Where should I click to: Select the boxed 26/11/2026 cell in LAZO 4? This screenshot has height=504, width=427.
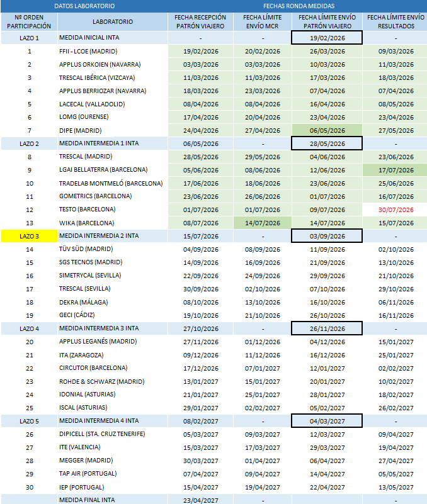pyautogui.click(x=327, y=328)
